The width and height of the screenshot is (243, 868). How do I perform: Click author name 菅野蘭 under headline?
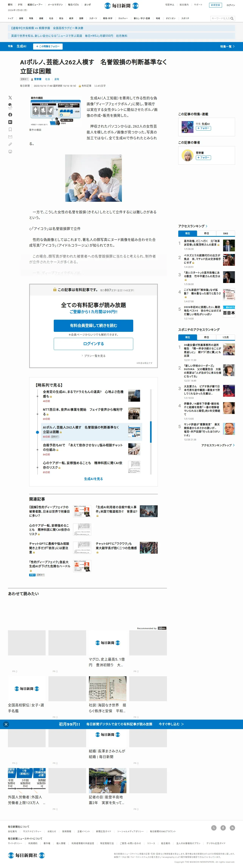[x=37, y=79]
